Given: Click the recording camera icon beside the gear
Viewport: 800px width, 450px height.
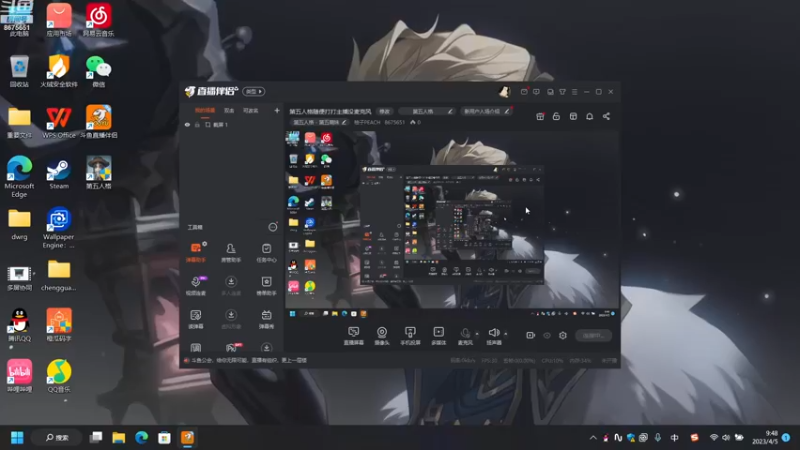Looking at the screenshot, I should [x=531, y=335].
